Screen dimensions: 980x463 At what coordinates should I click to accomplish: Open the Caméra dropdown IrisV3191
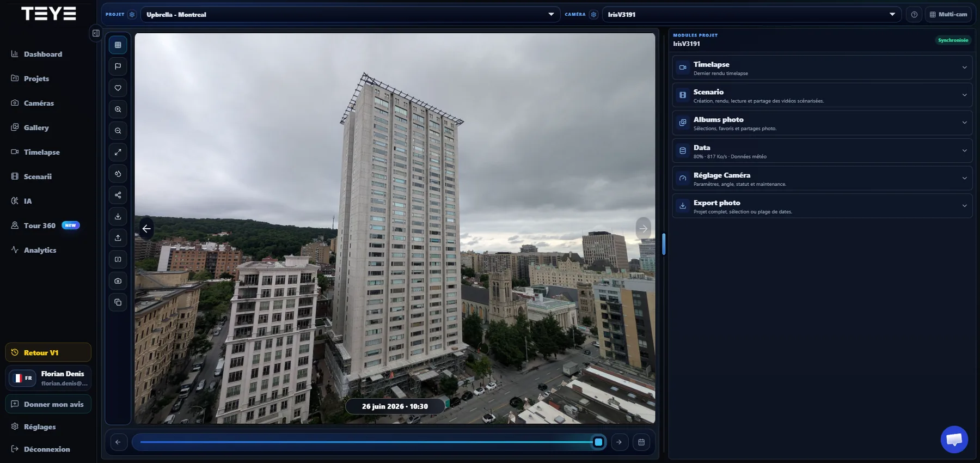point(751,15)
